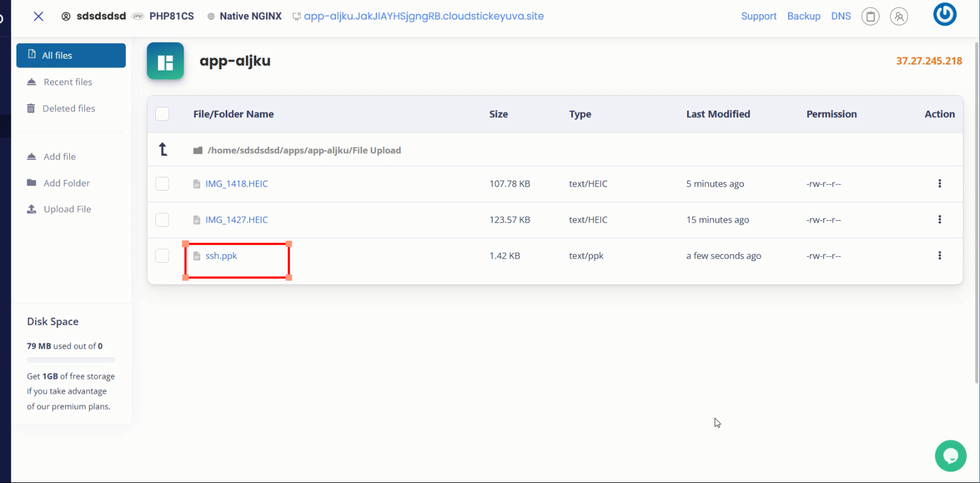Toggle the select-all checkbox in header
The image size is (980, 483).
coord(162,114)
